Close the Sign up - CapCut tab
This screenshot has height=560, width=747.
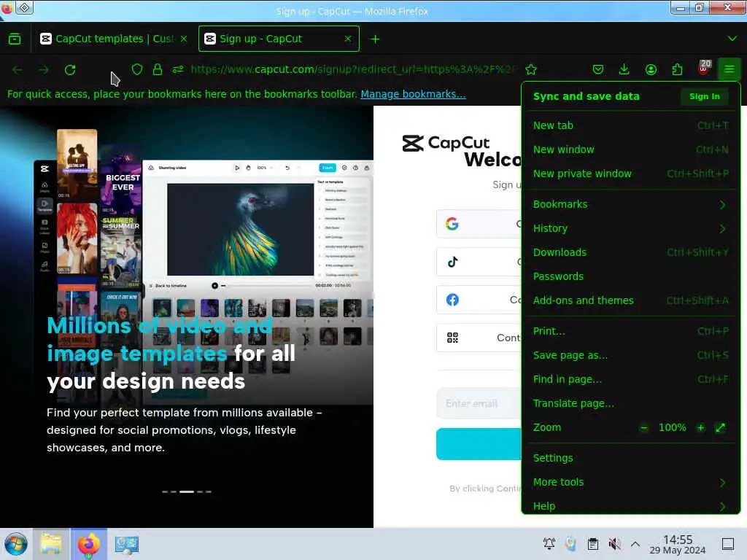(348, 39)
